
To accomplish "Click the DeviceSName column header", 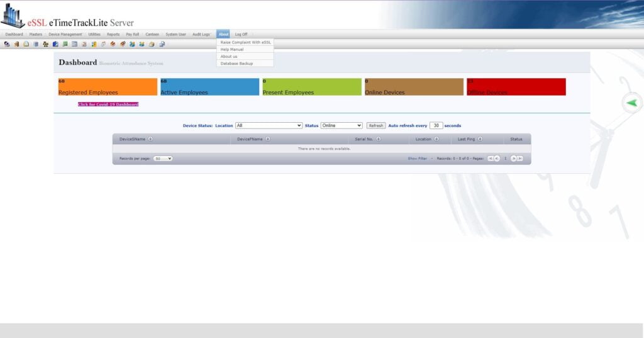I will [x=132, y=139].
